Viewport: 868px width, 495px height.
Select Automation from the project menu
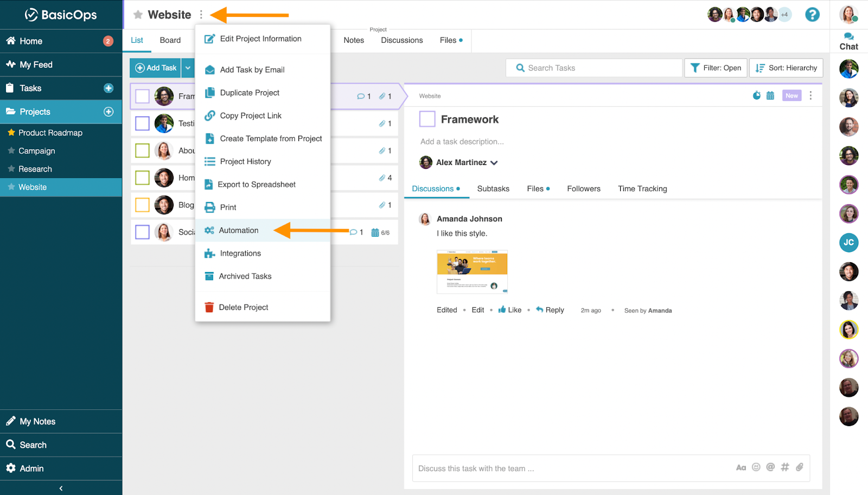[x=239, y=230]
